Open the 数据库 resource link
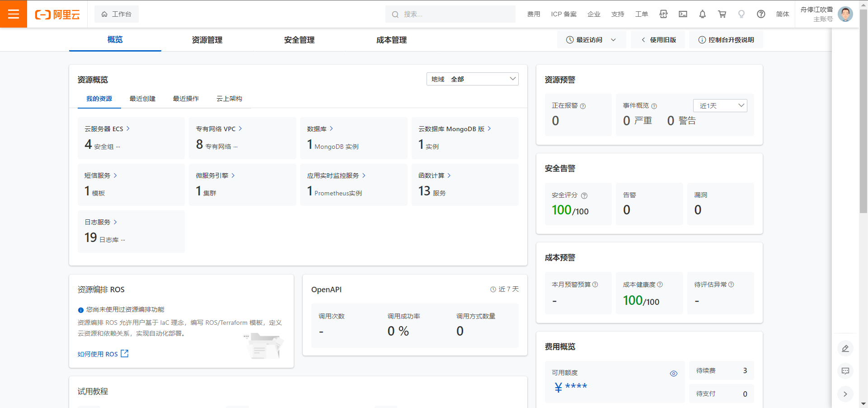Image resolution: width=868 pixels, height=408 pixels. pos(320,129)
